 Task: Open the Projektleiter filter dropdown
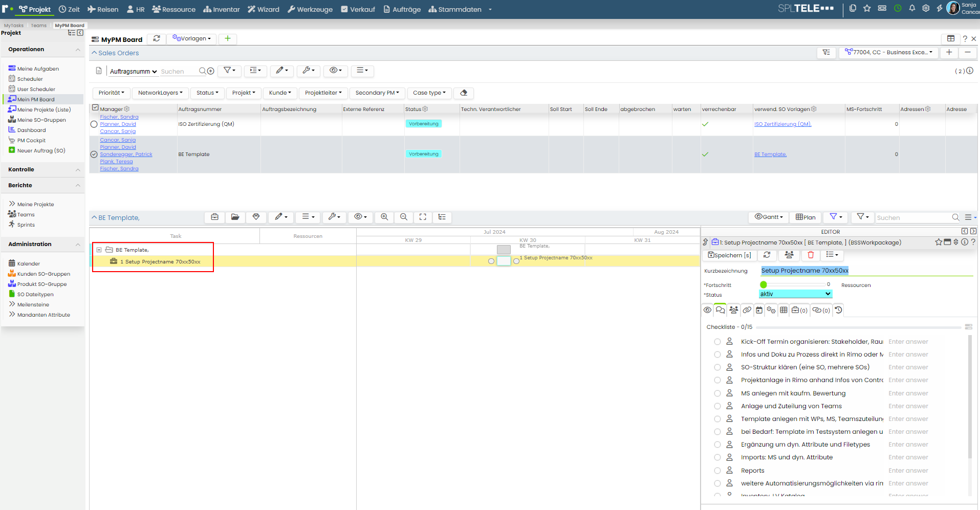tap(323, 93)
